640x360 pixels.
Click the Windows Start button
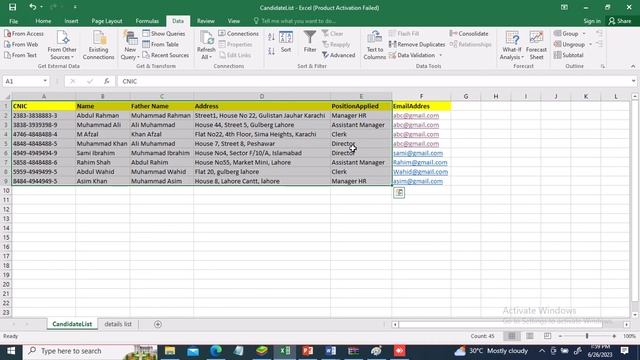[x=11, y=351]
